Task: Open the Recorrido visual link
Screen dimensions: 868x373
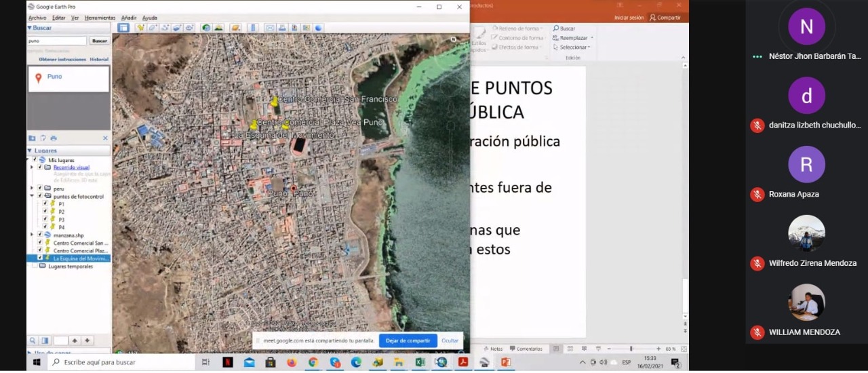Action: pyautogui.click(x=71, y=168)
